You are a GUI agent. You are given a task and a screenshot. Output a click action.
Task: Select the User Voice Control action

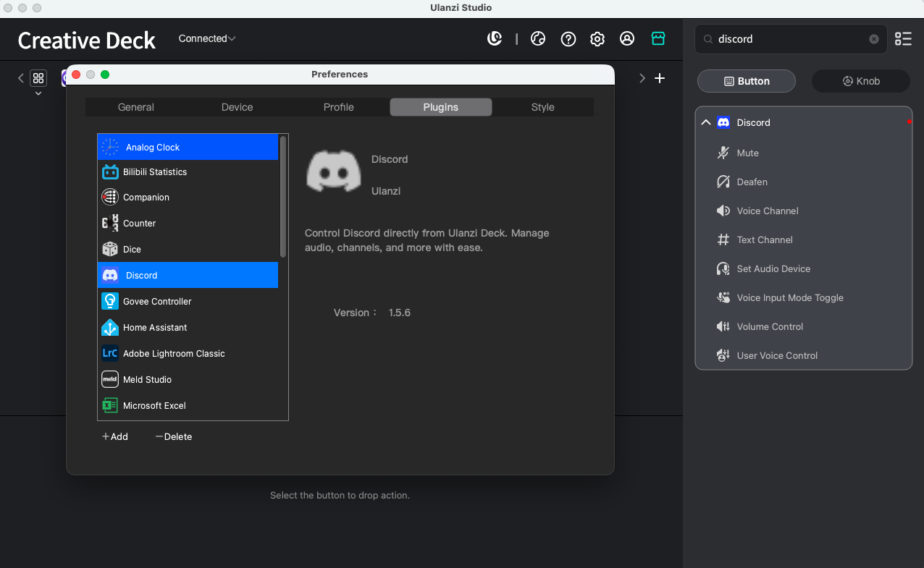(777, 355)
